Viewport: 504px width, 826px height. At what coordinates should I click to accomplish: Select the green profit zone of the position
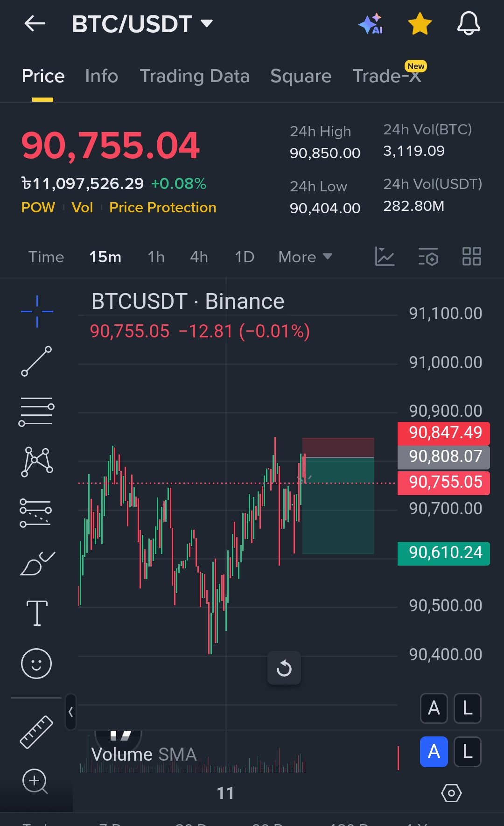[338, 506]
